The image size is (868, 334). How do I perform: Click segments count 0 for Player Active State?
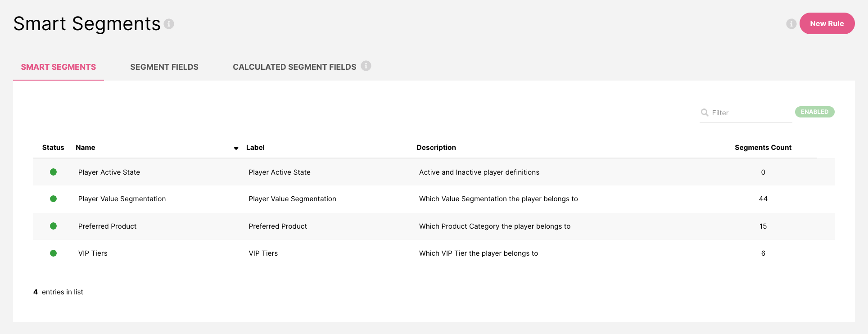coord(763,172)
